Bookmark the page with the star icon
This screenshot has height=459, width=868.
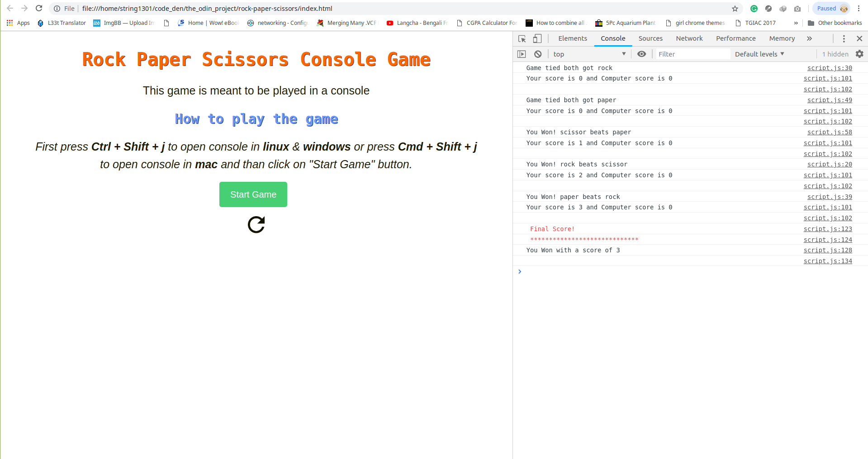coord(735,8)
